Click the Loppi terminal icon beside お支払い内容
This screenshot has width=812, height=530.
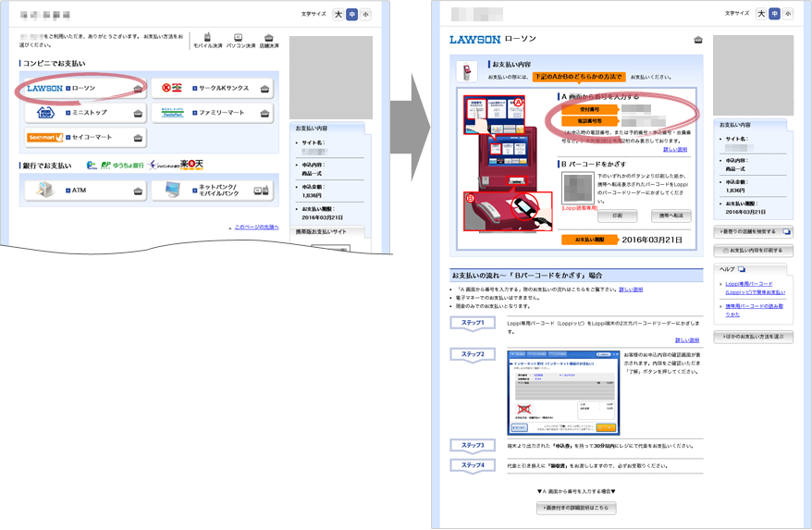pos(467,71)
